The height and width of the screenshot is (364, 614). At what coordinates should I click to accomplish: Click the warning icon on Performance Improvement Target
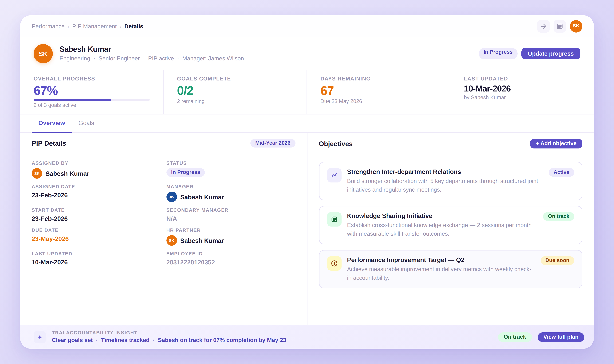(x=334, y=263)
